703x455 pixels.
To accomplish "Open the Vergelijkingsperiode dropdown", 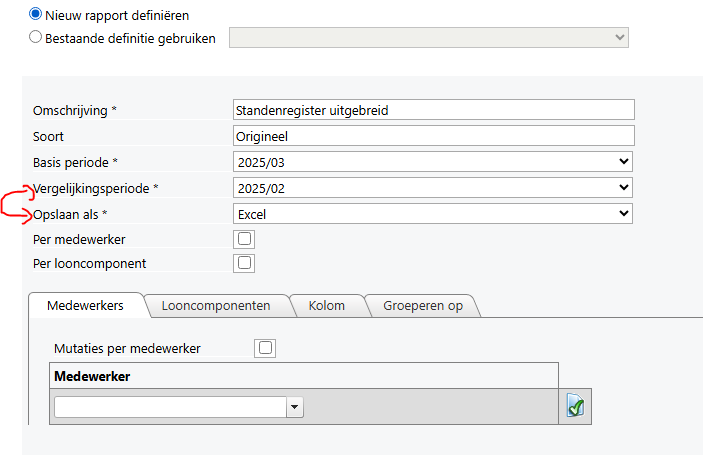I will point(433,188).
